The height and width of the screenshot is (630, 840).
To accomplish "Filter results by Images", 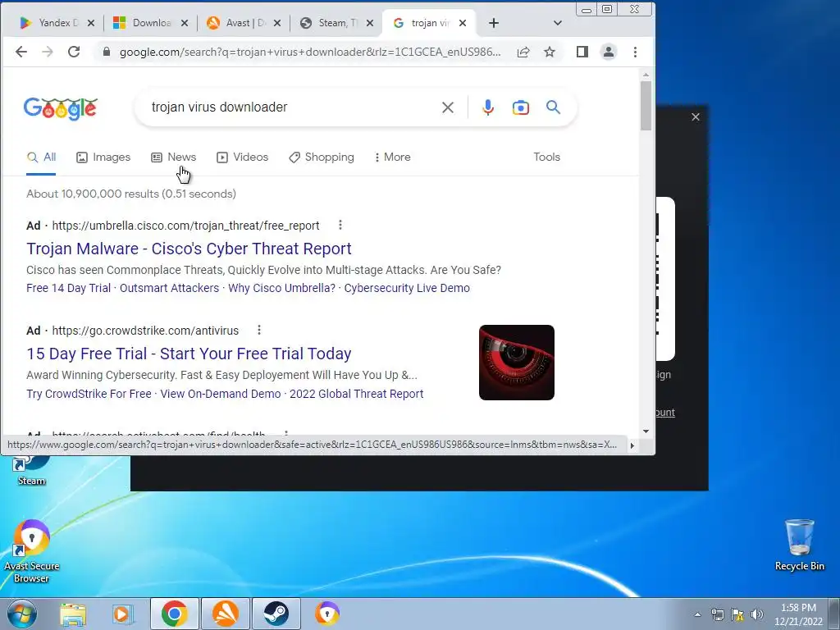I will tap(103, 157).
